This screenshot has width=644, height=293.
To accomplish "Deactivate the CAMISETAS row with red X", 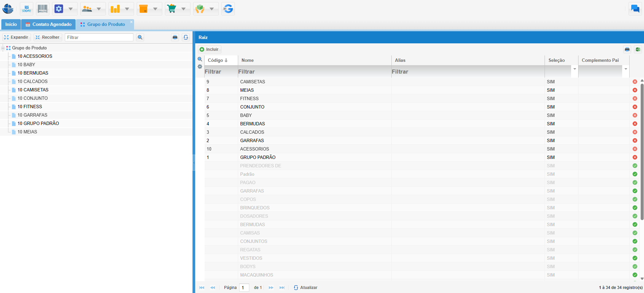I will tap(635, 82).
